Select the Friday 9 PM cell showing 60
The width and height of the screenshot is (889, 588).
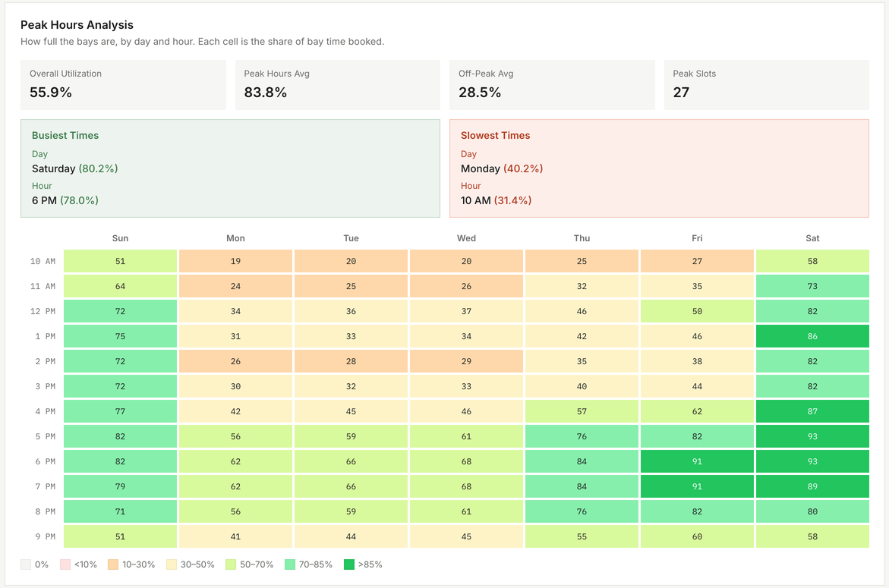[x=697, y=536]
